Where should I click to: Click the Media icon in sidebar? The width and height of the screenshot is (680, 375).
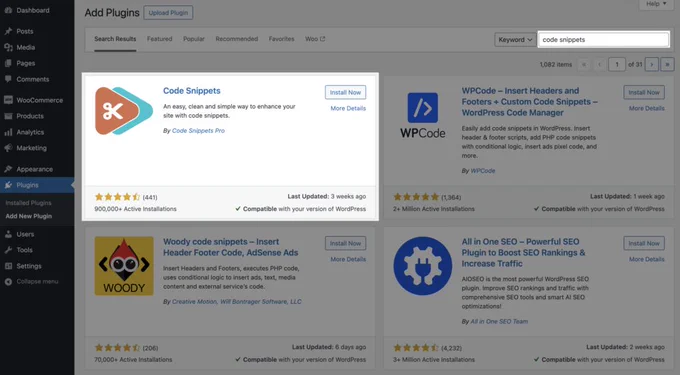tap(8, 47)
